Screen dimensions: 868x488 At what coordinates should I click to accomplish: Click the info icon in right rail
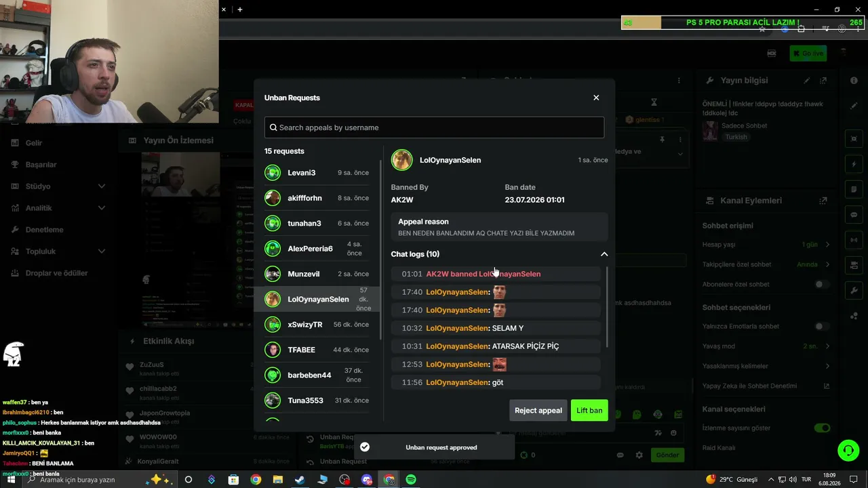coord(854,81)
